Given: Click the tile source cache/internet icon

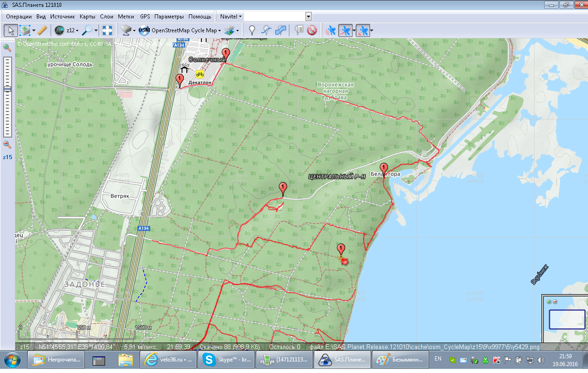Looking at the screenshot, I should pos(125,30).
